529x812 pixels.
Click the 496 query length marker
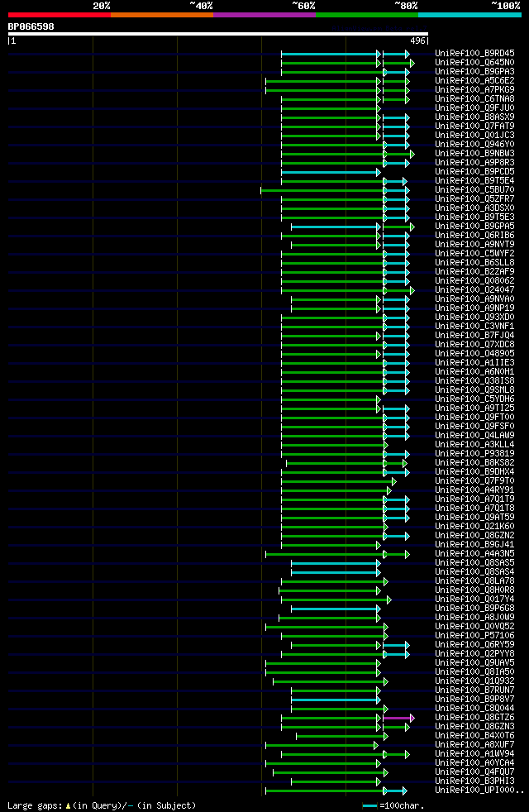[x=417, y=41]
